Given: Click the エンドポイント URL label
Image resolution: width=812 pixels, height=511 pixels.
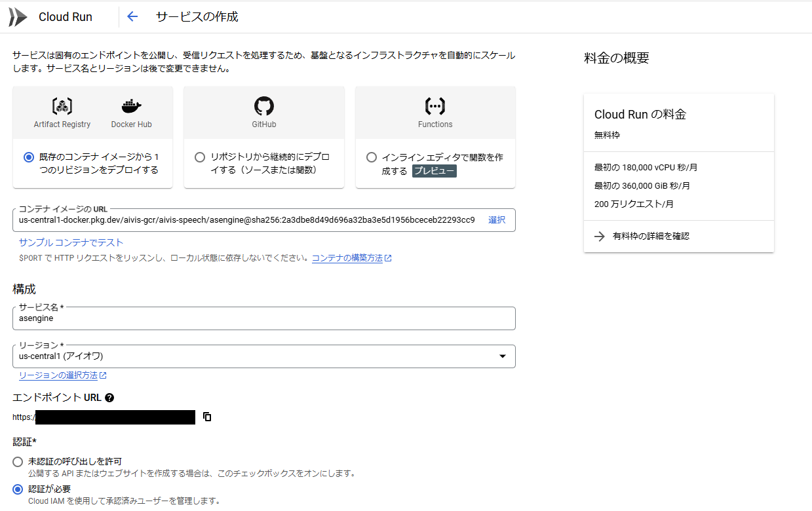Looking at the screenshot, I should click(x=57, y=398).
